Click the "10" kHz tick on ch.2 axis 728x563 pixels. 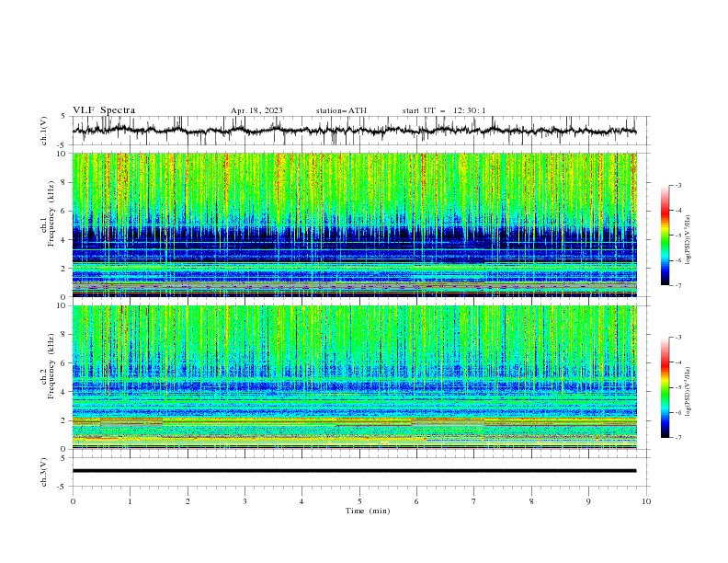click(63, 305)
